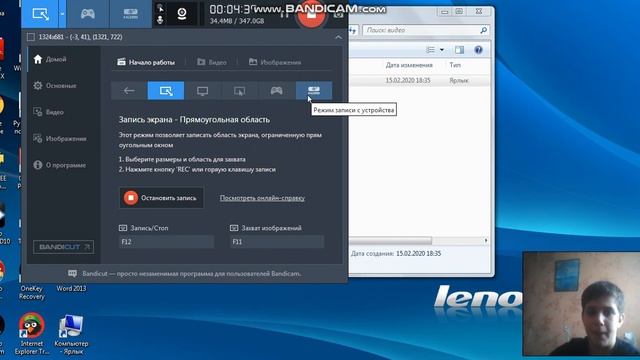
Task: Open the view options dropdown arrow in Explorer
Action: [442, 50]
